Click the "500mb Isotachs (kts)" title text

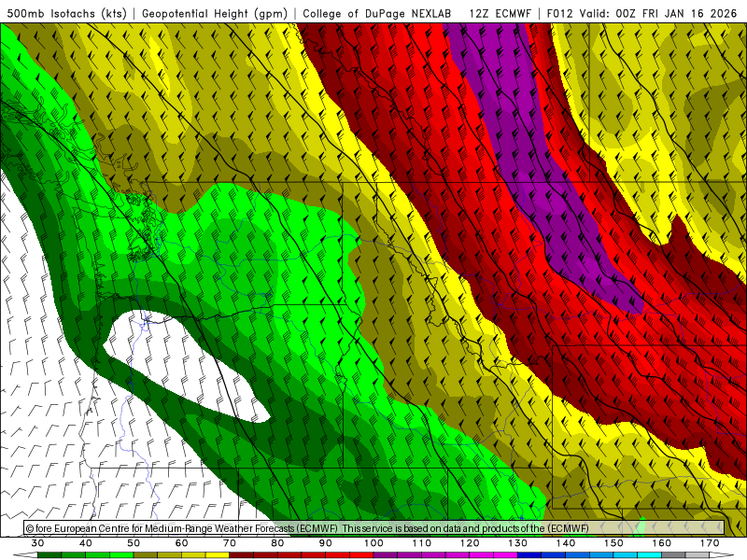click(x=67, y=13)
